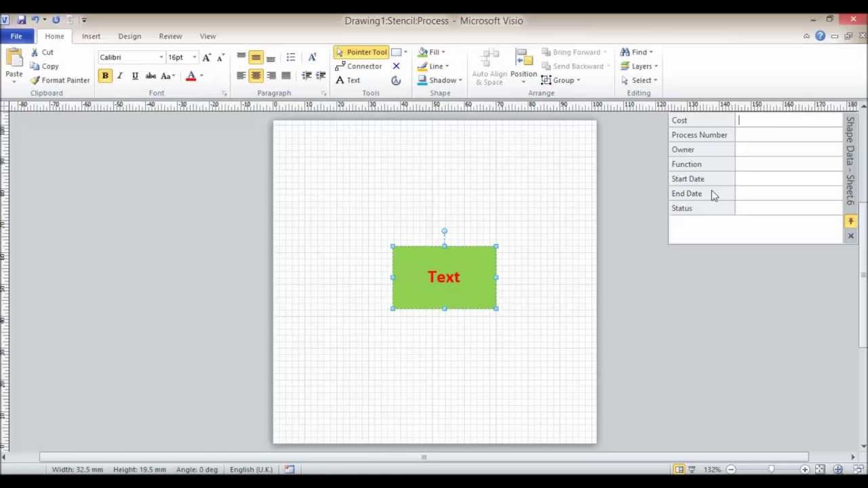Switch to the Review tab

(x=170, y=36)
